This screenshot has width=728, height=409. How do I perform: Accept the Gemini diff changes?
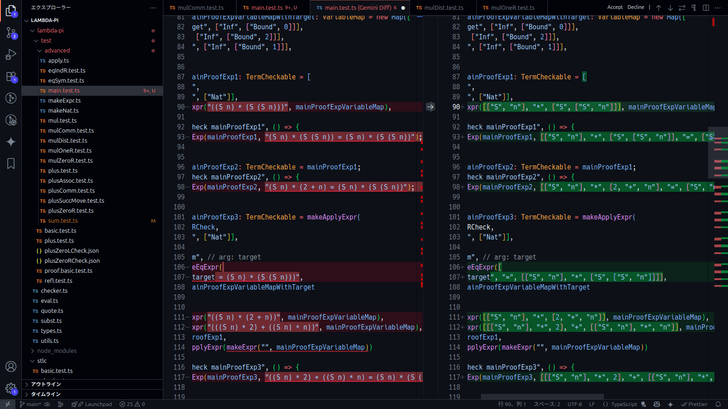615,7
